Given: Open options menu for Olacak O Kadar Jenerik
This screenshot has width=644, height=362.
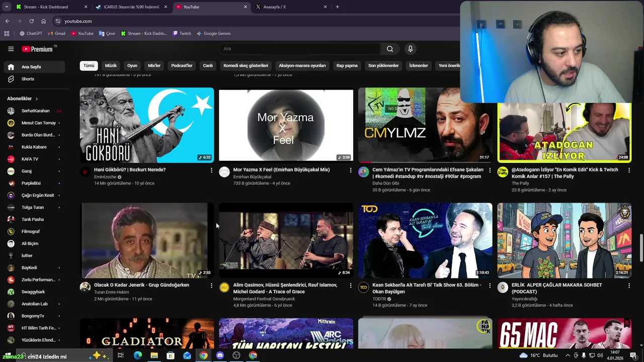Looking at the screenshot, I should tap(211, 286).
